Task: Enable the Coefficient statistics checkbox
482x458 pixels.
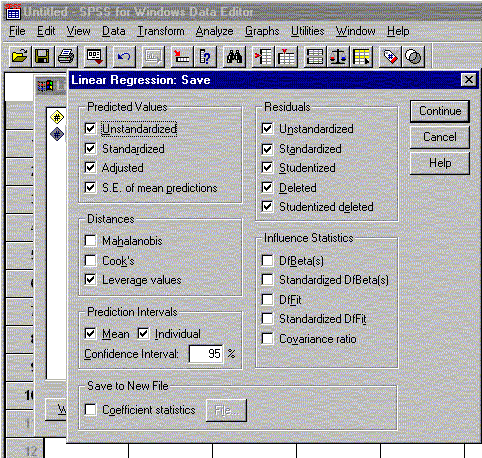Action: coord(90,409)
